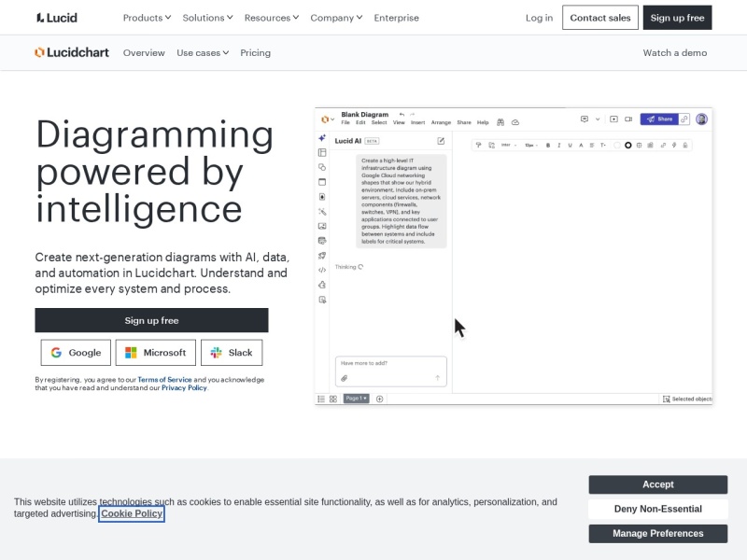The width and height of the screenshot is (747, 560).
Task: Click the page list view icon in demo footer
Action: click(x=321, y=399)
